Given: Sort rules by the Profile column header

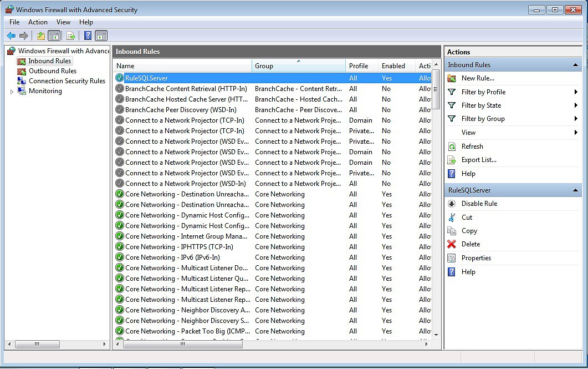Looking at the screenshot, I should click(x=362, y=65).
